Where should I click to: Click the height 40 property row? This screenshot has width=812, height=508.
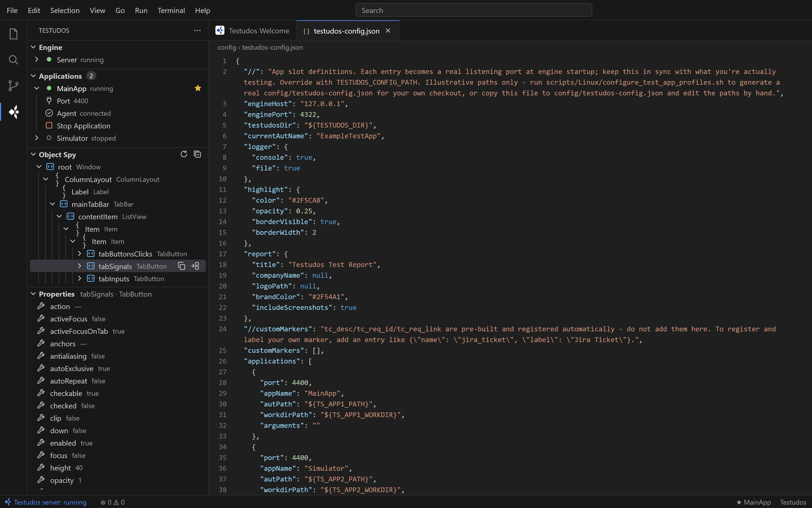tap(118, 468)
